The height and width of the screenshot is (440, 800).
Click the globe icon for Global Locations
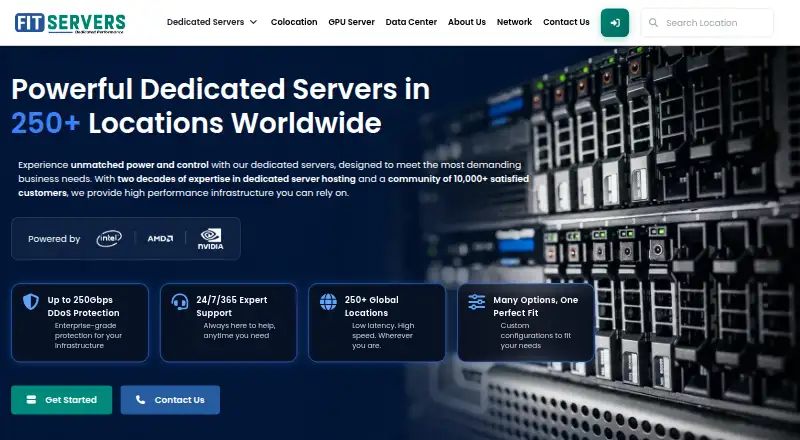tap(328, 302)
